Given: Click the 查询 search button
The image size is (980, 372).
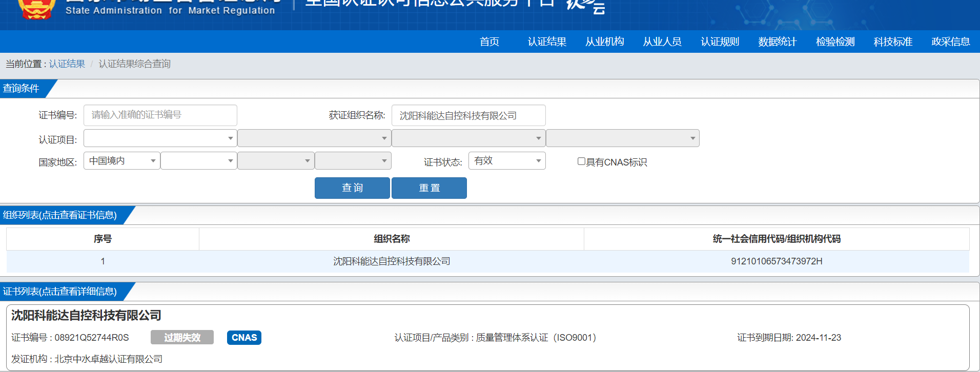Looking at the screenshot, I should click(x=352, y=188).
